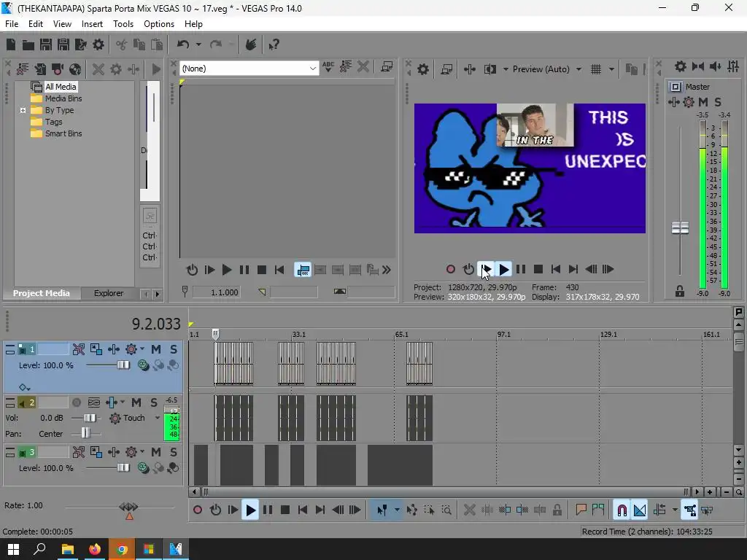
Task: Open Touch automation mode dropdown on track 2
Action: click(x=158, y=418)
